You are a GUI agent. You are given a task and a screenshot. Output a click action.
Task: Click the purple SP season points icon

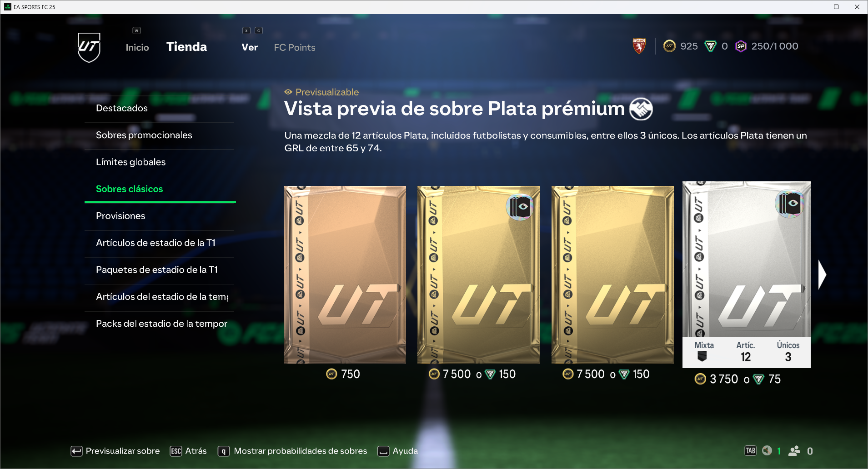pyautogui.click(x=741, y=46)
